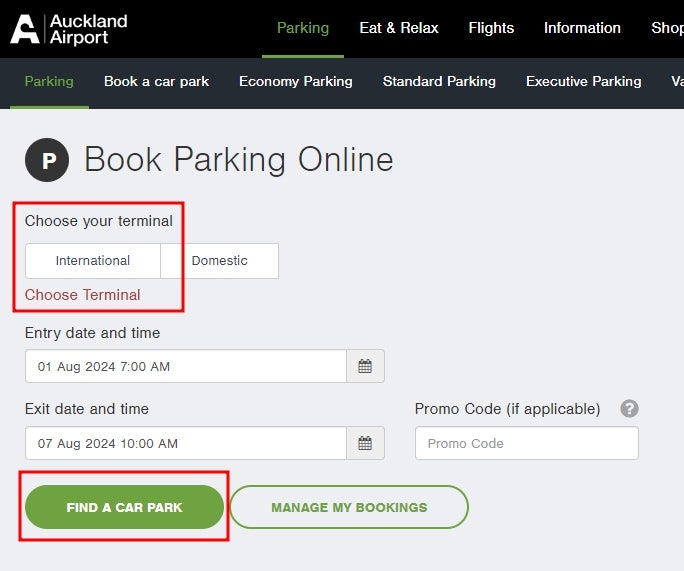
Task: Click the Find a Car Park button
Action: (x=124, y=507)
